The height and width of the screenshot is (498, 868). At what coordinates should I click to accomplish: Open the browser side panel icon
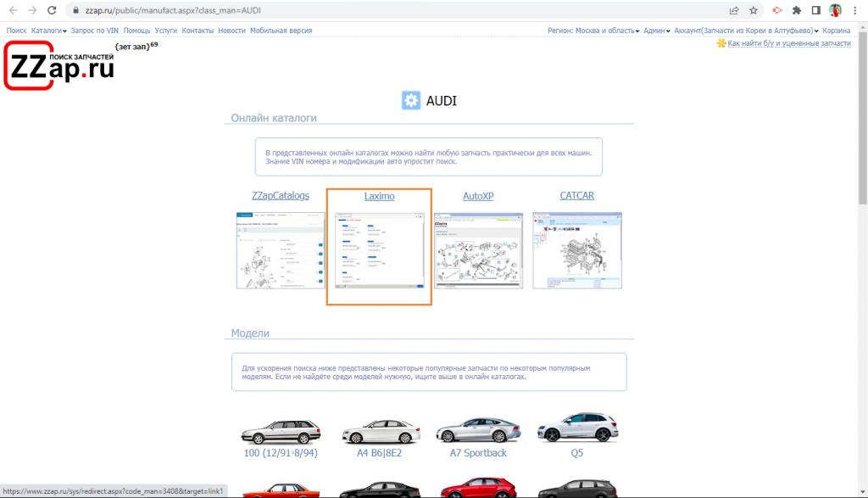(x=815, y=11)
